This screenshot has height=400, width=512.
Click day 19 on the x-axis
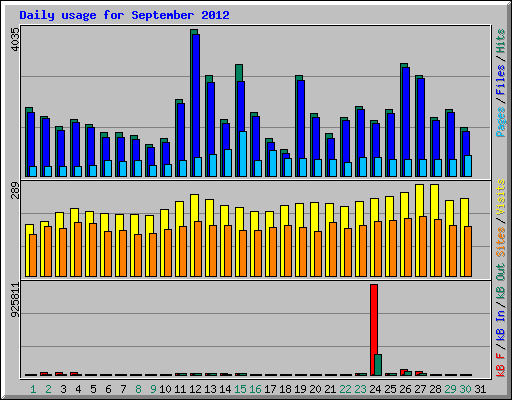[x=300, y=389]
